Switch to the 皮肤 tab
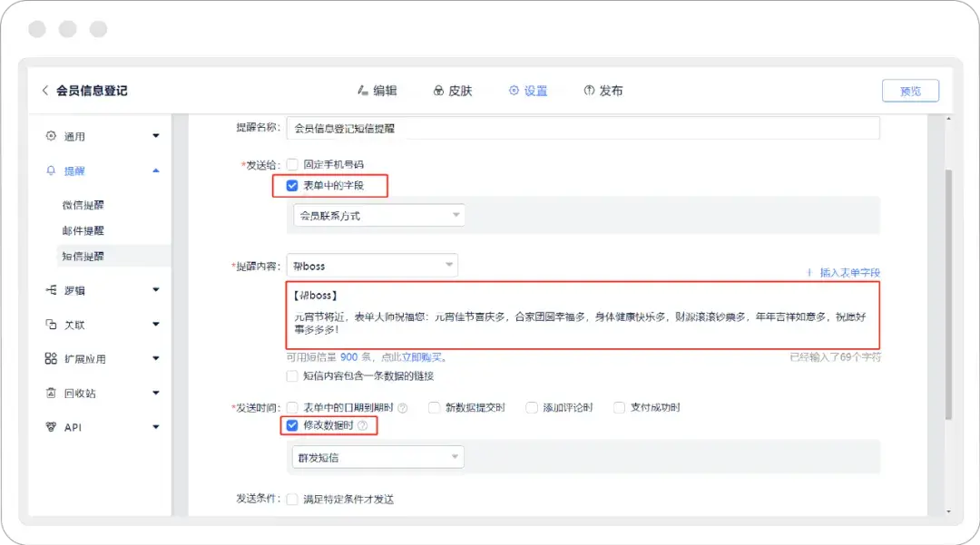Viewport: 980px width, 545px height. [x=453, y=91]
